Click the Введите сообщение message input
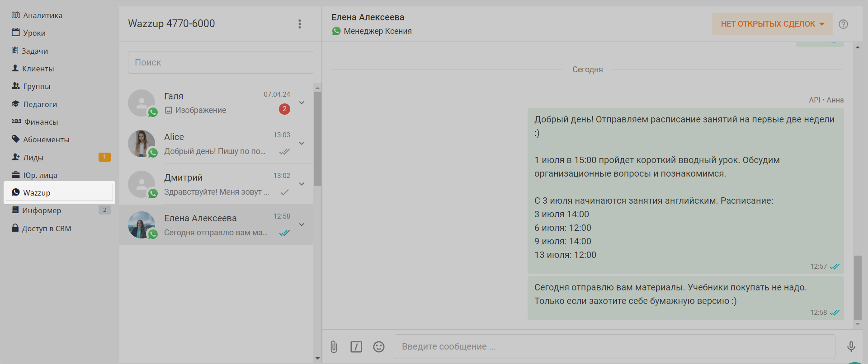Screen dimensions: 868x364 614,347
